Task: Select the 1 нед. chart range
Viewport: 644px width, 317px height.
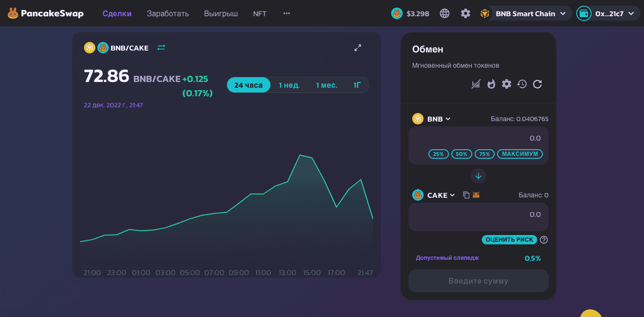Action: [289, 85]
